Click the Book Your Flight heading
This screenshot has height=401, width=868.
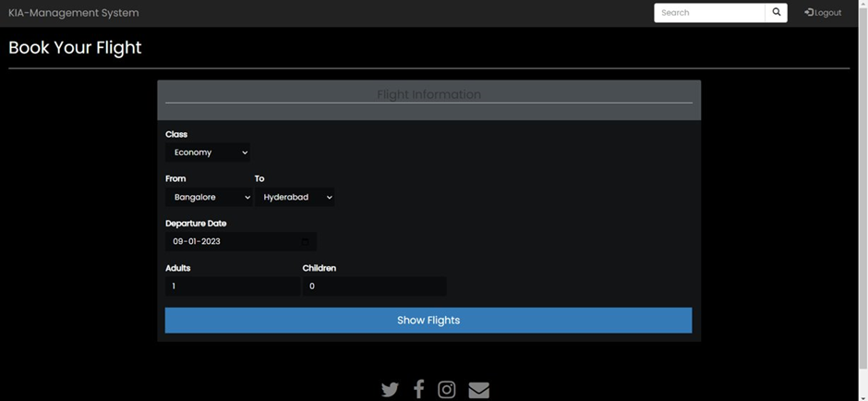pos(76,48)
